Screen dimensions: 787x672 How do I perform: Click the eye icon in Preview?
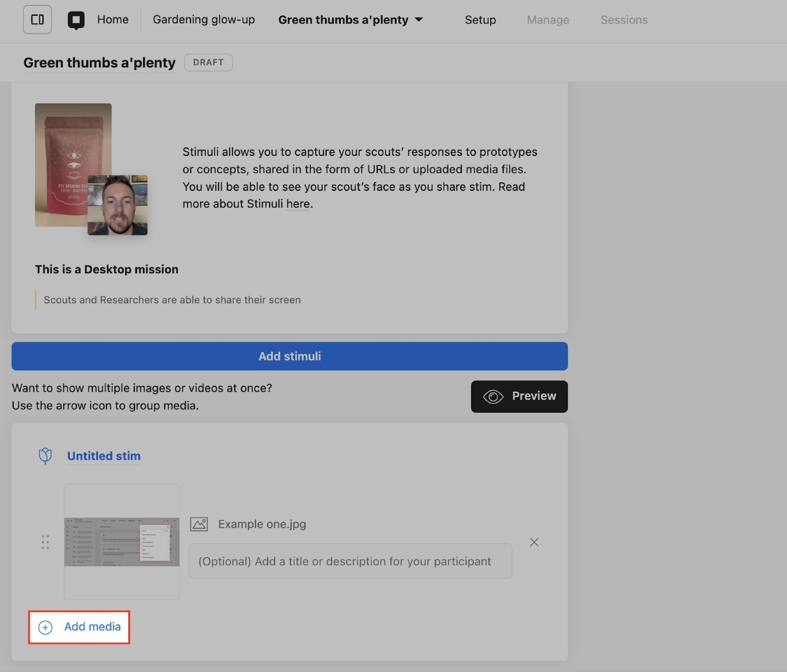pyautogui.click(x=493, y=397)
